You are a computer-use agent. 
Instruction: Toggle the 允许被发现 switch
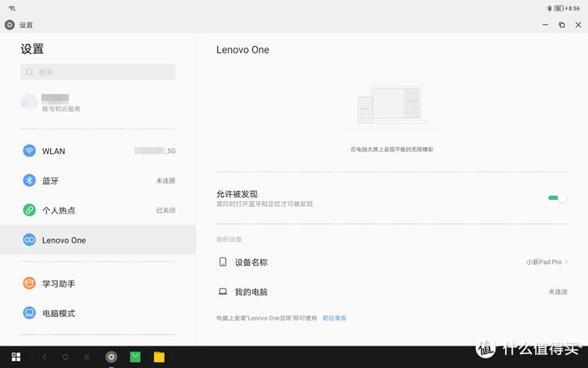[558, 198]
